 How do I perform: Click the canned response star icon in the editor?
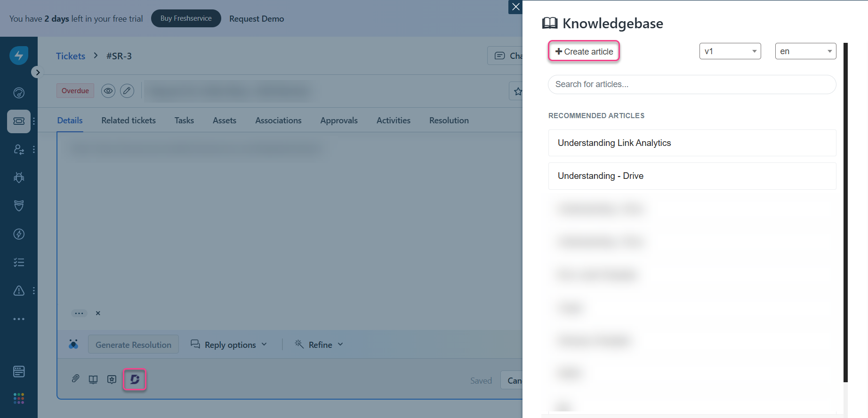[112, 379]
